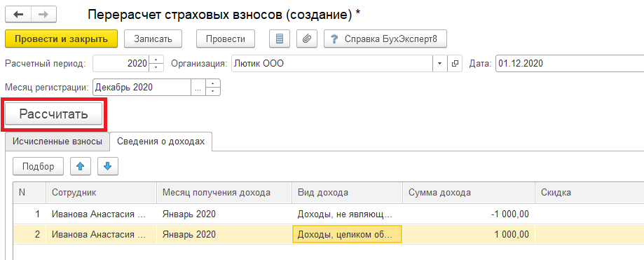Screen dimensions: 644x260
Task: Move the row down with the blue arrow
Action: click(108, 166)
